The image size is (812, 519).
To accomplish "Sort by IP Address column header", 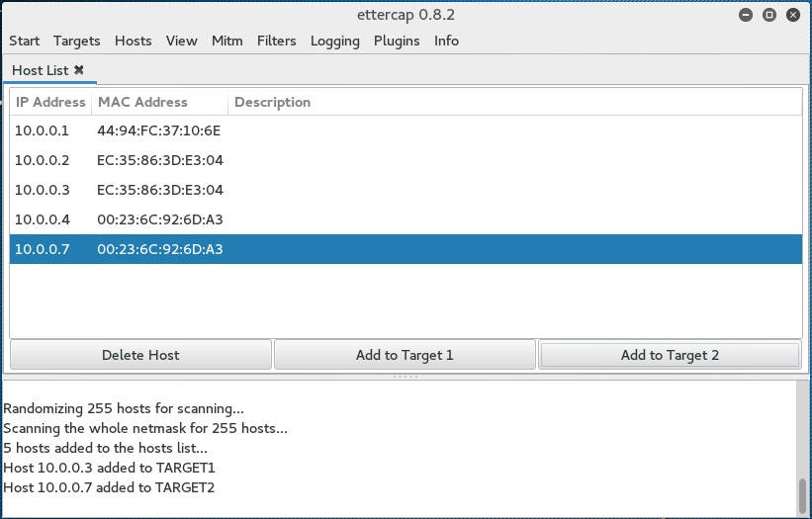I will (50, 102).
